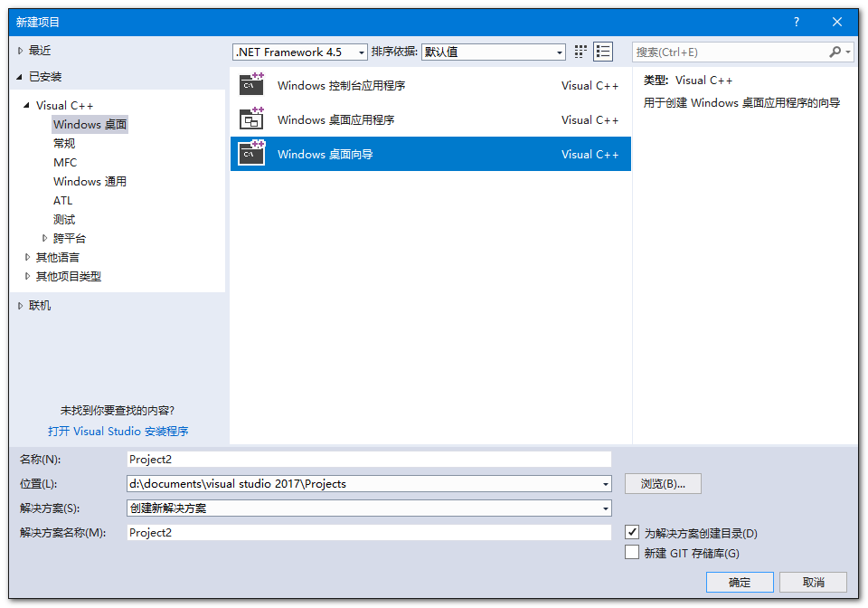Select Windows 桌面 tree item
Viewport: 868px width, 608px height.
(90, 125)
